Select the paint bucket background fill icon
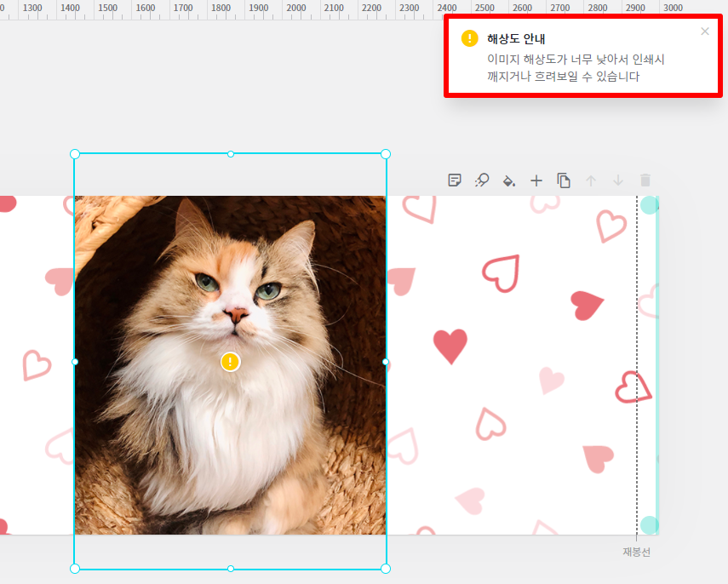 (509, 180)
